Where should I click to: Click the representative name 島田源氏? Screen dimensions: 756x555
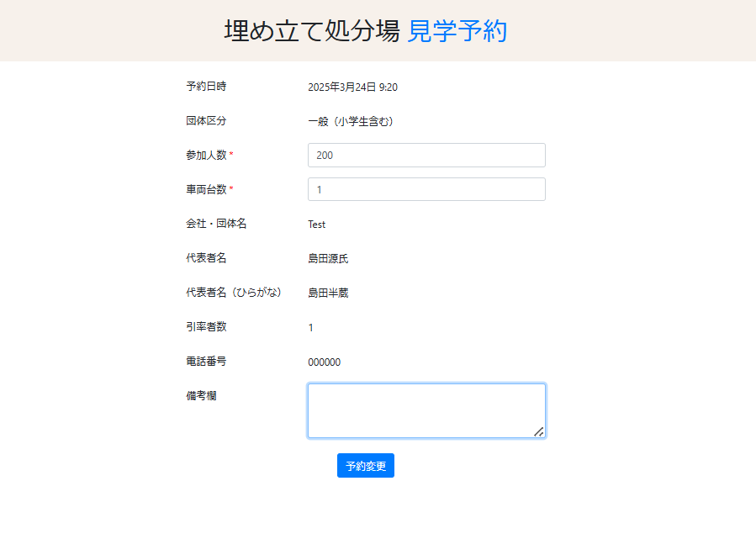tap(328, 258)
